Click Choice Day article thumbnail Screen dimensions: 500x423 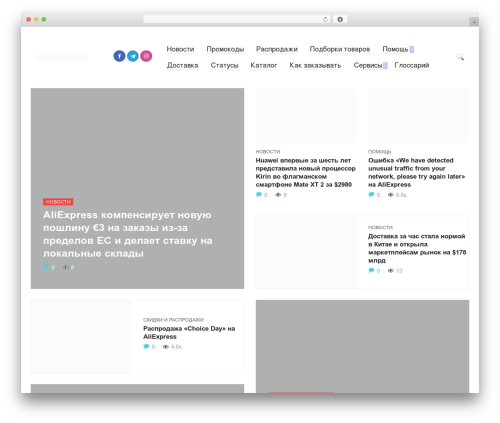pyautogui.click(x=81, y=336)
